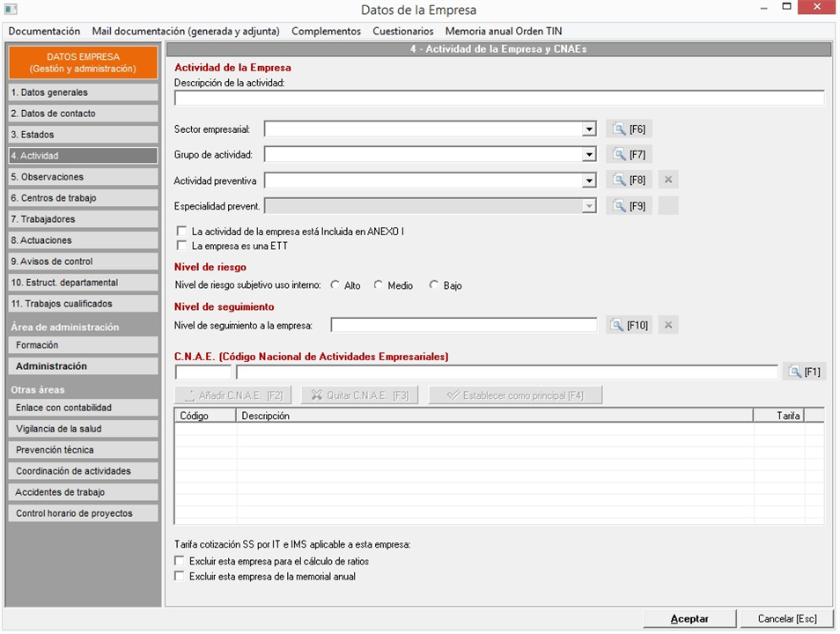Expand the Sector empresarial dropdown
The image size is (840, 634).
(589, 129)
